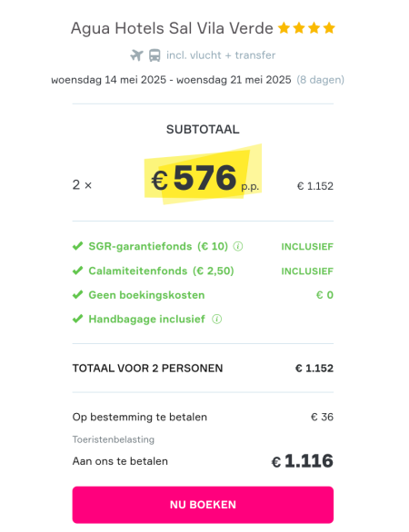The height and width of the screenshot is (532, 409).
Task: Click the Handbagage inclusief checkmark
Action: [78, 319]
